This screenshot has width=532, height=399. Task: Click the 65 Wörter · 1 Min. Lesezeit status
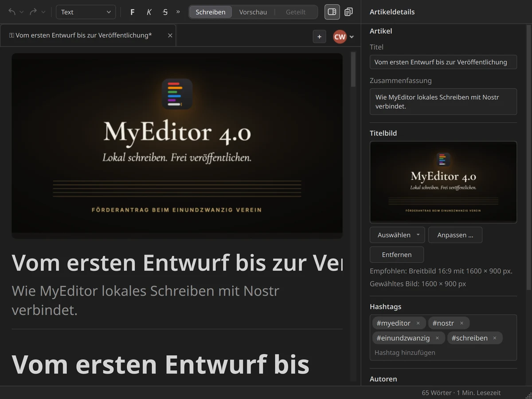(x=461, y=393)
